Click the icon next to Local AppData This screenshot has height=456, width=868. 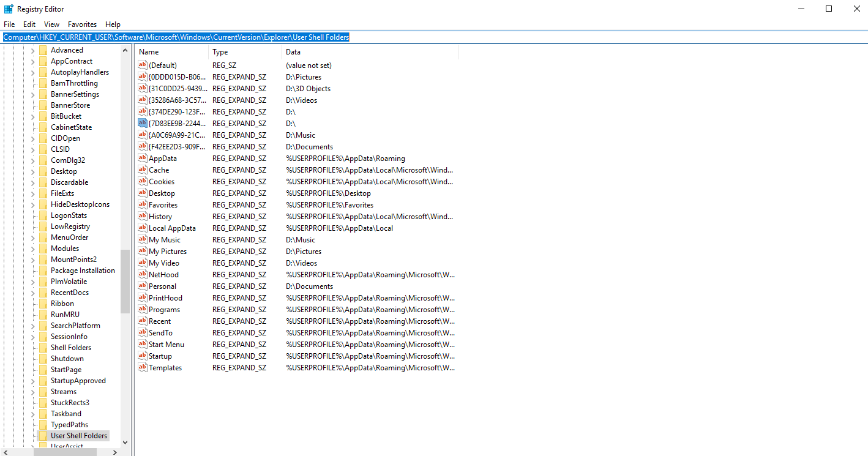[x=143, y=228]
